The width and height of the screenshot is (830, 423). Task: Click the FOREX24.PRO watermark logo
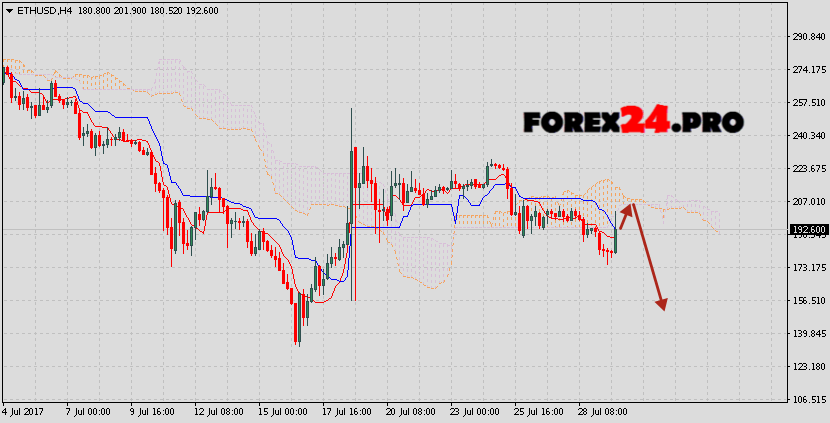633,122
